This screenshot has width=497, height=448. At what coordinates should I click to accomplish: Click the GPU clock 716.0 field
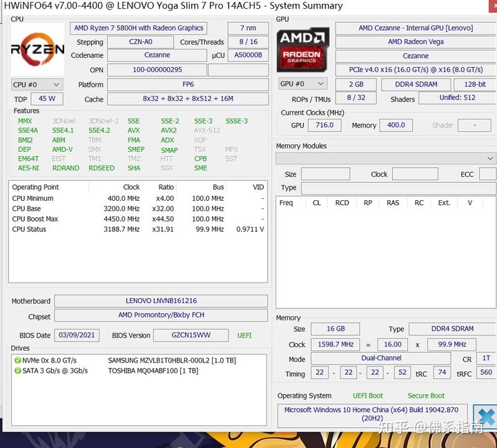pyautogui.click(x=324, y=125)
